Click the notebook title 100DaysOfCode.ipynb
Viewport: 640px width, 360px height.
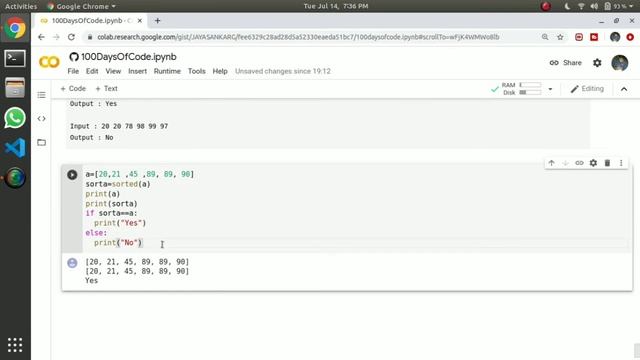(129, 57)
